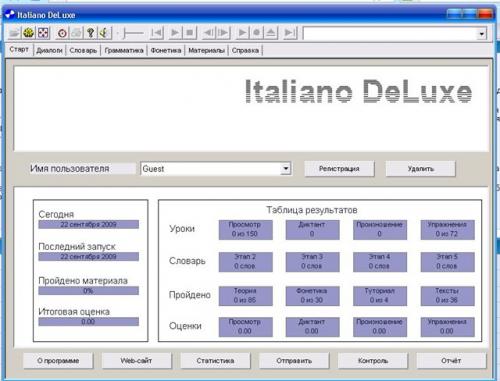Click the Italiano DeLuxe title bar icon
500x381 pixels.
click(10, 14)
